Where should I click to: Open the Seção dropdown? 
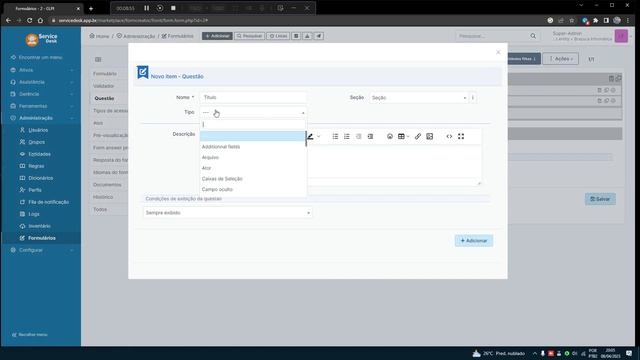pyautogui.click(x=418, y=98)
